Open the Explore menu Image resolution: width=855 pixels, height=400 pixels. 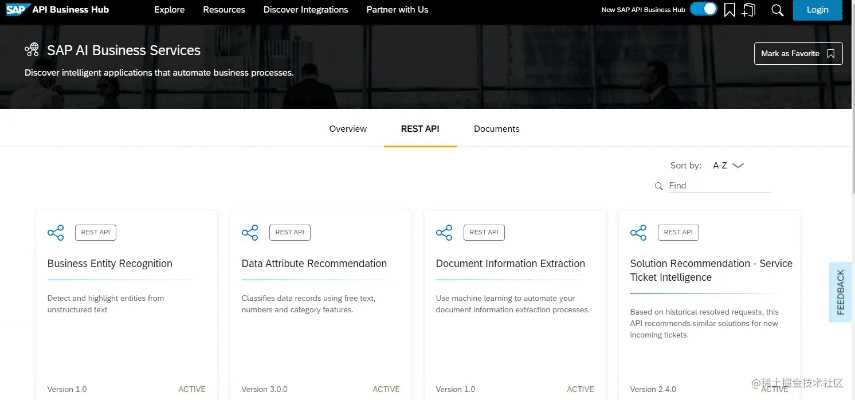(169, 10)
